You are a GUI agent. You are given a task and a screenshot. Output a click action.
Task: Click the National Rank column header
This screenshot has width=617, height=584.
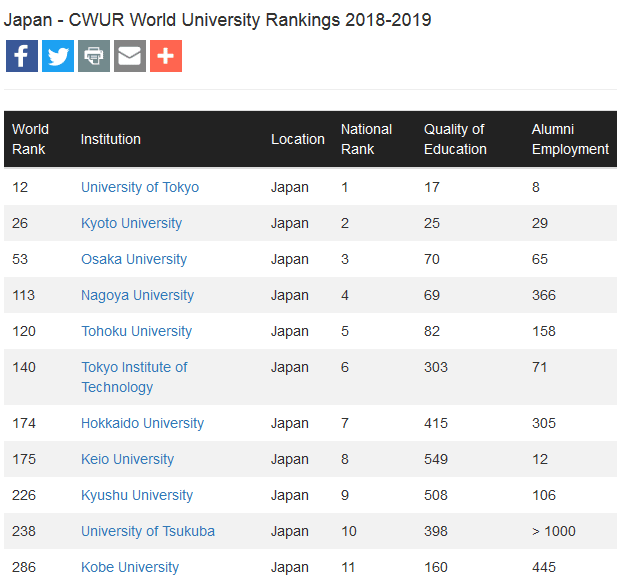point(366,139)
